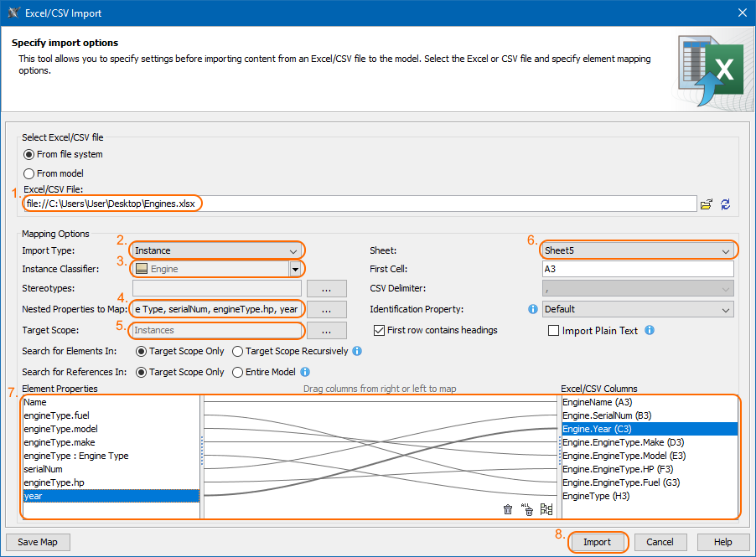Click the Import button

click(x=597, y=542)
